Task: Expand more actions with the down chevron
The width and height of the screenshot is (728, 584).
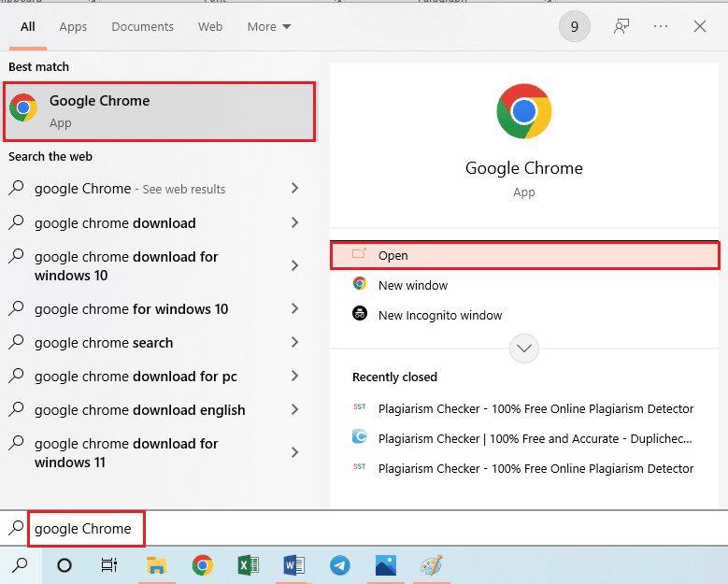Action: click(524, 349)
